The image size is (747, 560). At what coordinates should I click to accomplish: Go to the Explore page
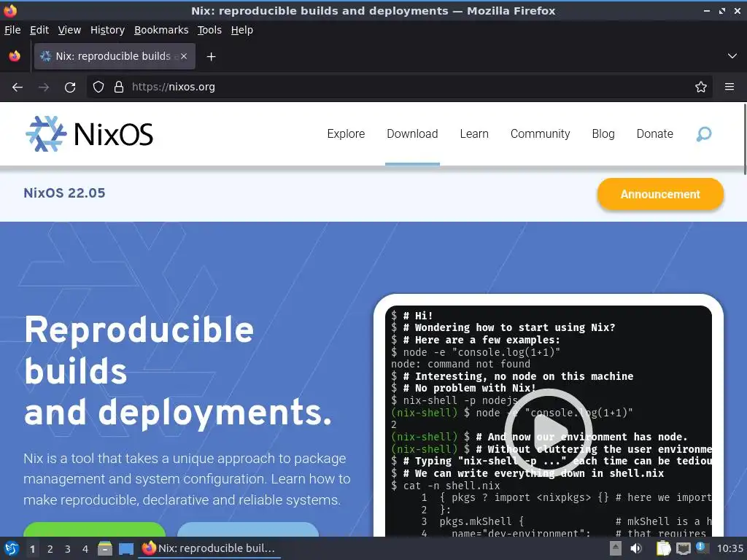coord(346,134)
